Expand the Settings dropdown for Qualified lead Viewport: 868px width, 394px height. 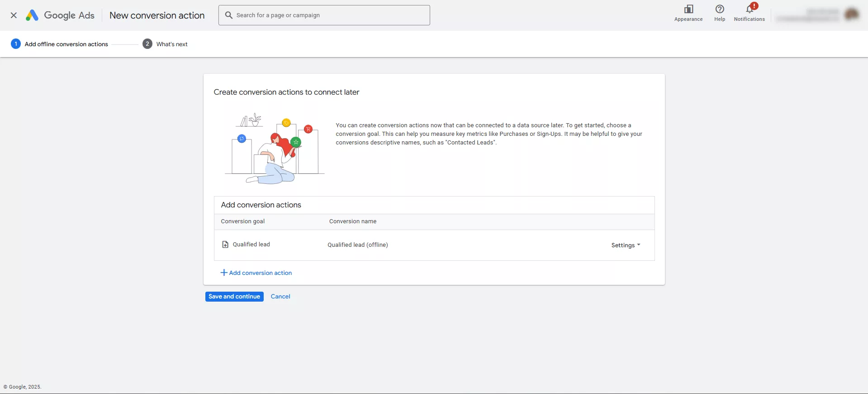click(x=626, y=245)
